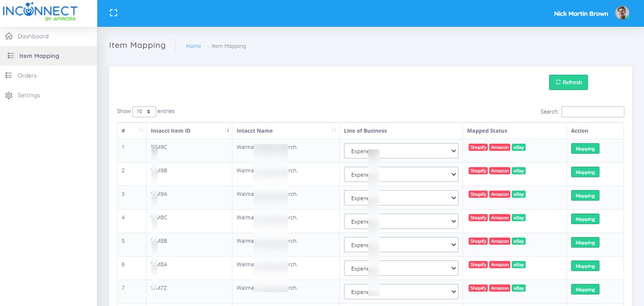Click the green Refresh button
The image size is (644, 306).
point(568,82)
